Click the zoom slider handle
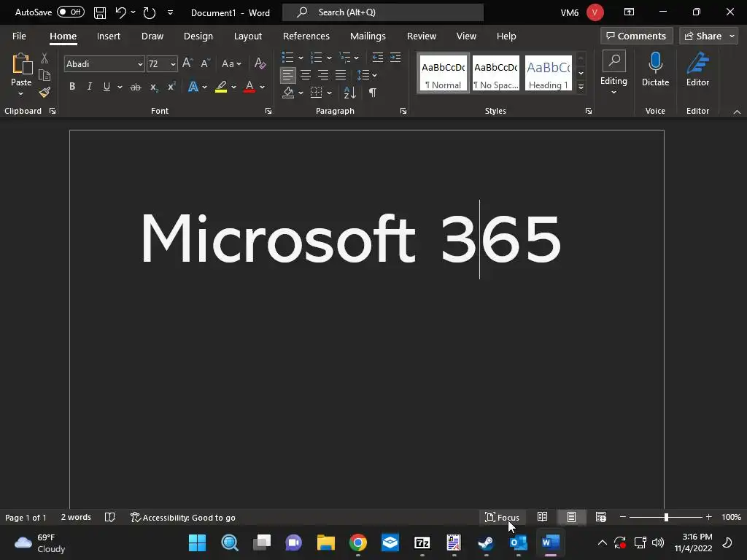The height and width of the screenshot is (560, 747). tap(666, 517)
